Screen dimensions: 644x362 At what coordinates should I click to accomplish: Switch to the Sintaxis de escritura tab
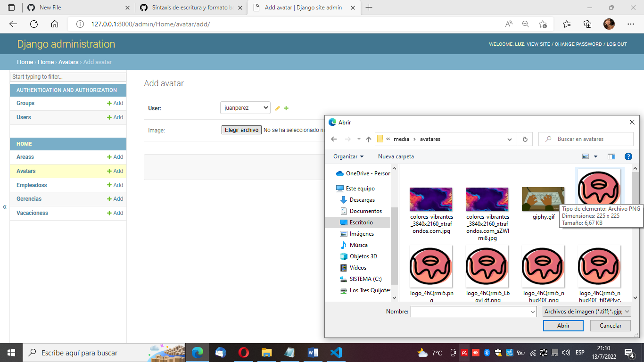(191, 8)
